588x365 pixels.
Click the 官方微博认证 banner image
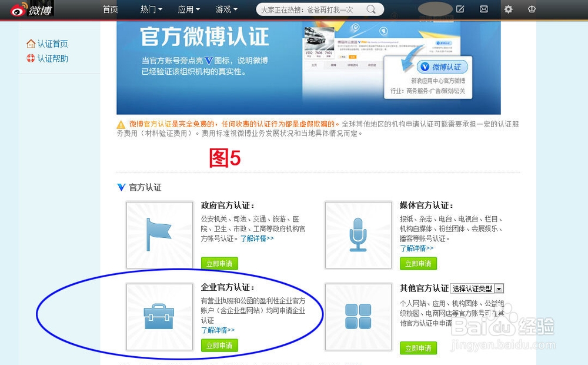[x=309, y=68]
